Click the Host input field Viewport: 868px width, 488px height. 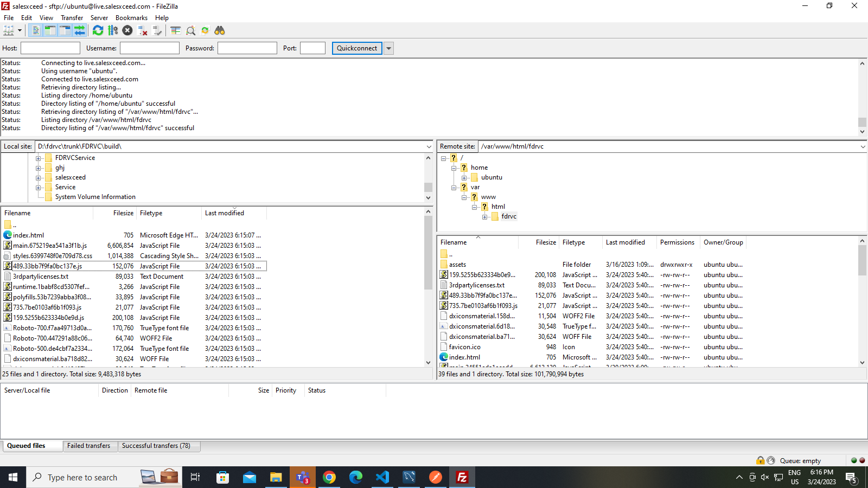[x=50, y=48]
